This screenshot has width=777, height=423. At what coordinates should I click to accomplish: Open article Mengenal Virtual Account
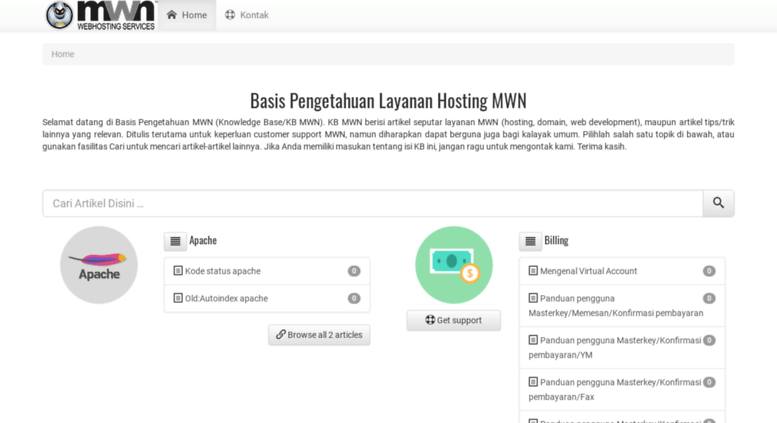588,271
